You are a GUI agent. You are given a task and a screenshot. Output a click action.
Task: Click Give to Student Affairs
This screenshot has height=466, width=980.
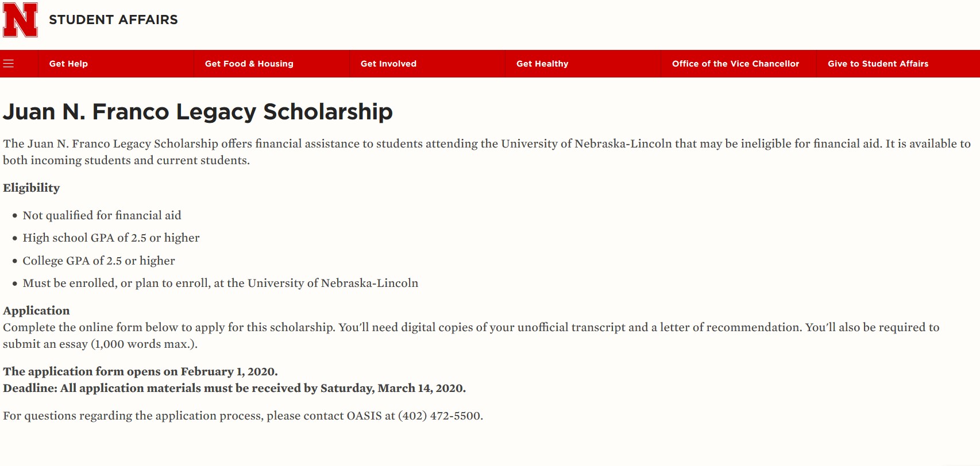tap(878, 64)
